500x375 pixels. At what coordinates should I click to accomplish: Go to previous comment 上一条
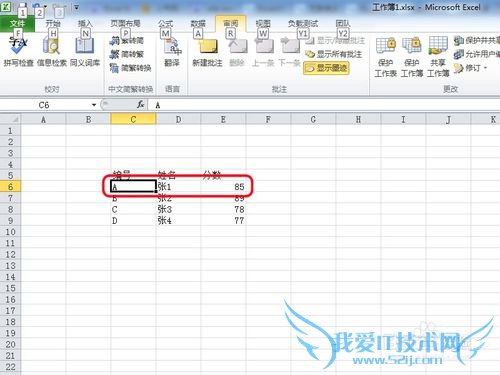(263, 52)
